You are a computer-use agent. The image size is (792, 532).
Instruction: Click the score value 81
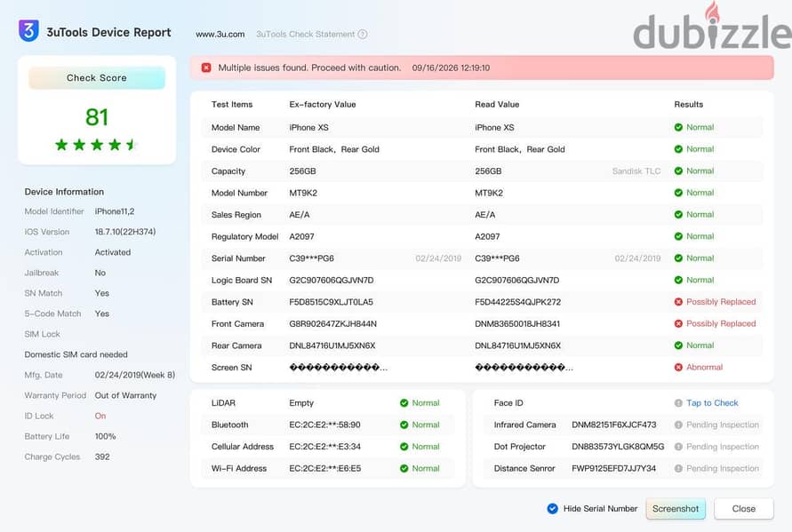pyautogui.click(x=97, y=117)
